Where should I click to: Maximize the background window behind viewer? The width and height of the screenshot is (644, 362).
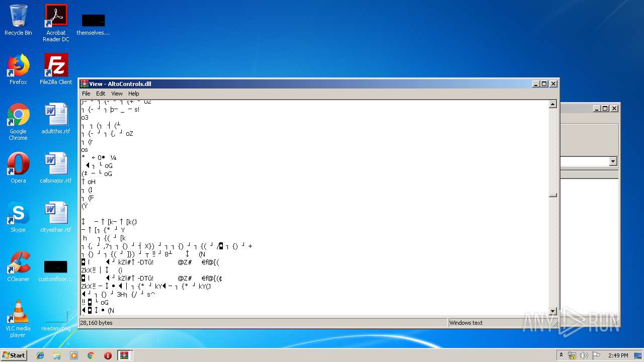[605, 108]
